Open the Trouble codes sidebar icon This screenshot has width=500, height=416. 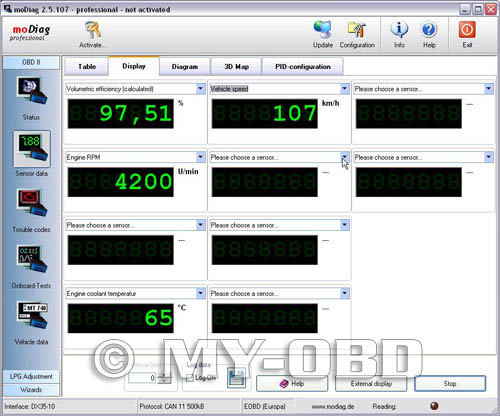[x=32, y=203]
